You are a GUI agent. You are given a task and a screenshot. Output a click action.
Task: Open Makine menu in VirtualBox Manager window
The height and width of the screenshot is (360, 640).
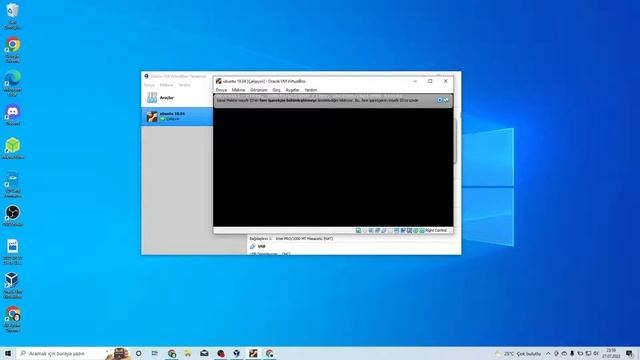[167, 85]
